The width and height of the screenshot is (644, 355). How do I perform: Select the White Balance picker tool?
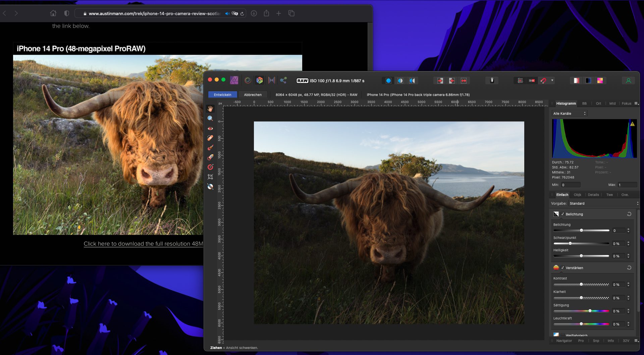tap(210, 187)
